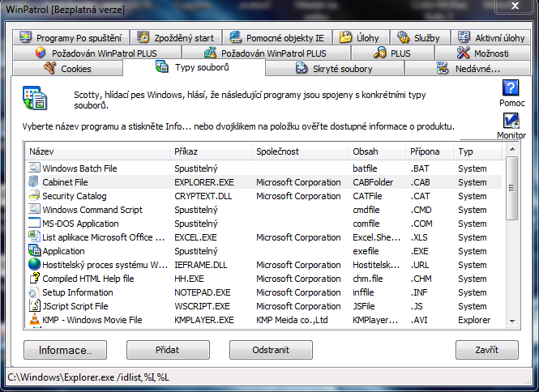539x392 pixels.
Task: Switch to Zpožděný start tab
Action: pos(176,37)
